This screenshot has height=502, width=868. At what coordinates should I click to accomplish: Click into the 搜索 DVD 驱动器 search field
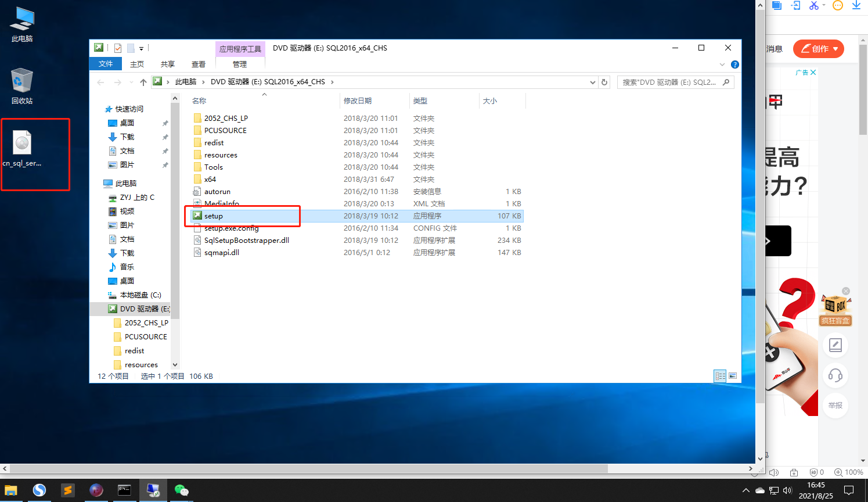[676, 83]
